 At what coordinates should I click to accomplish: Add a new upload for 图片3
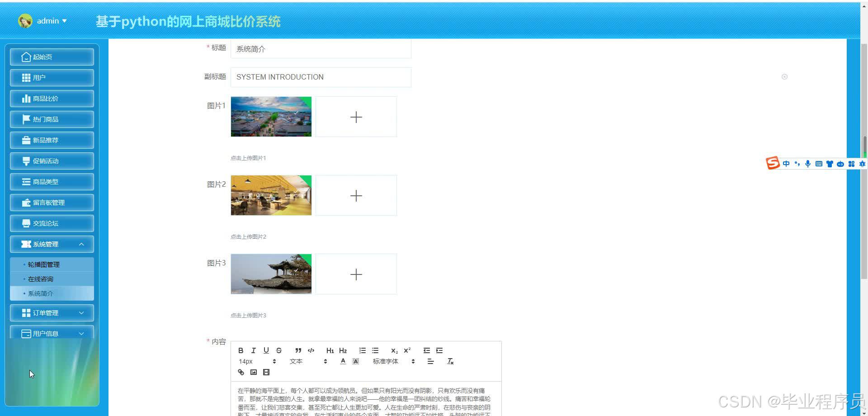point(356,274)
